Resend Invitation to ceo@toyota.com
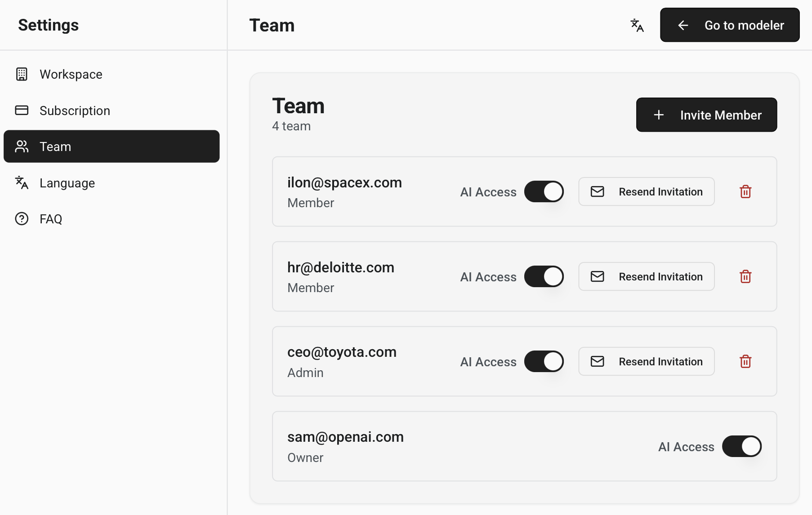Screen dimensions: 812x515 click(646, 361)
